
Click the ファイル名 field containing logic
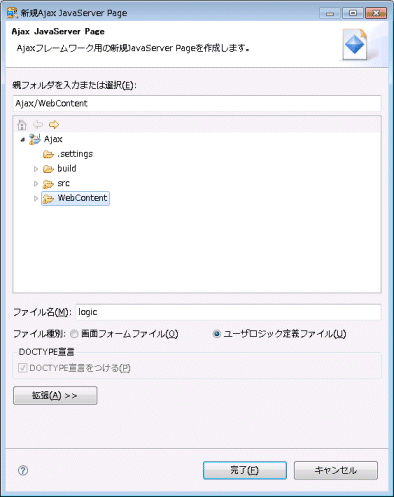pos(228,312)
